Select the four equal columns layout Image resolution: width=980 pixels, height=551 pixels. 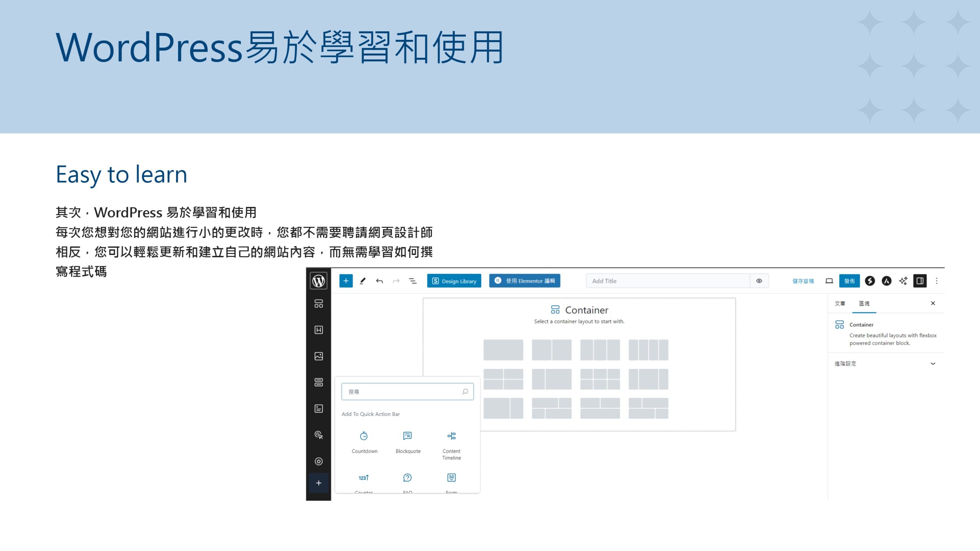click(x=648, y=350)
